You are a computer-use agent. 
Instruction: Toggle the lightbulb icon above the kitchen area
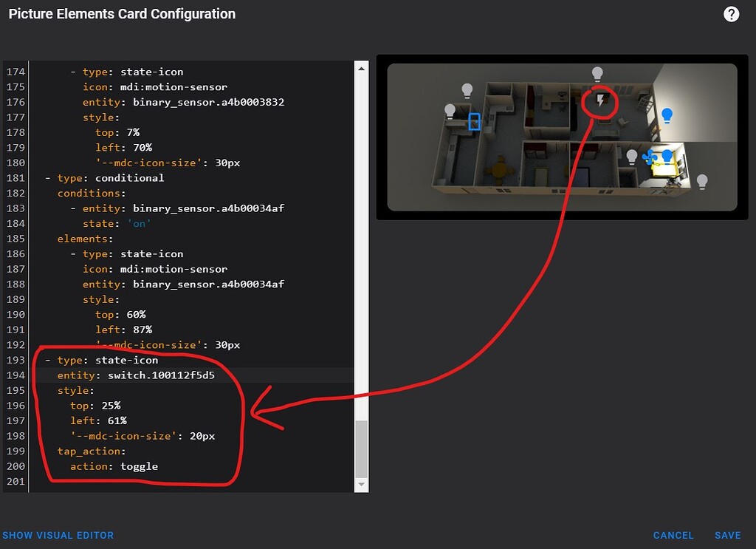tap(466, 90)
